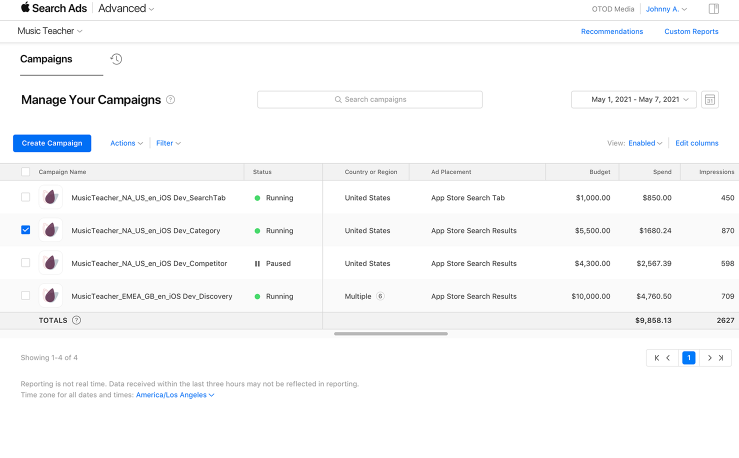Sort by Campaign Name column header
This screenshot has height=458, width=739.
click(62, 172)
